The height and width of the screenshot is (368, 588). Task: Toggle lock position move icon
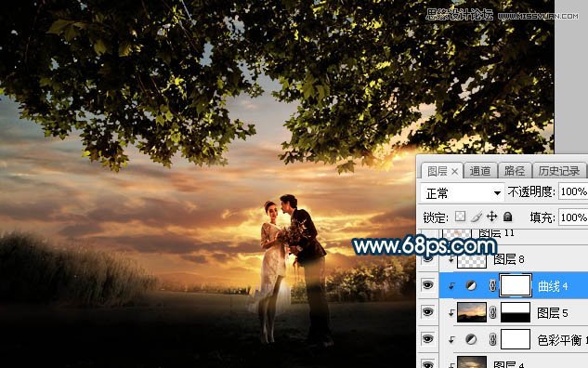click(x=491, y=217)
